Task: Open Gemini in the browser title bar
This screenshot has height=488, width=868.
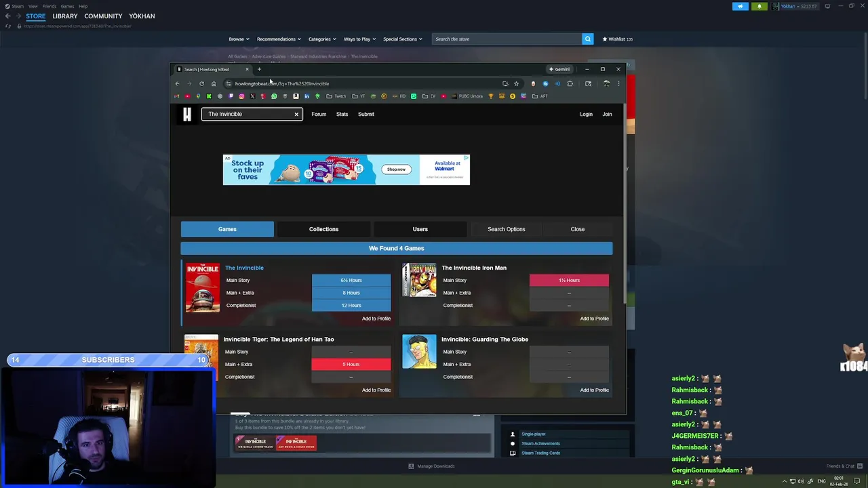Action: point(559,69)
